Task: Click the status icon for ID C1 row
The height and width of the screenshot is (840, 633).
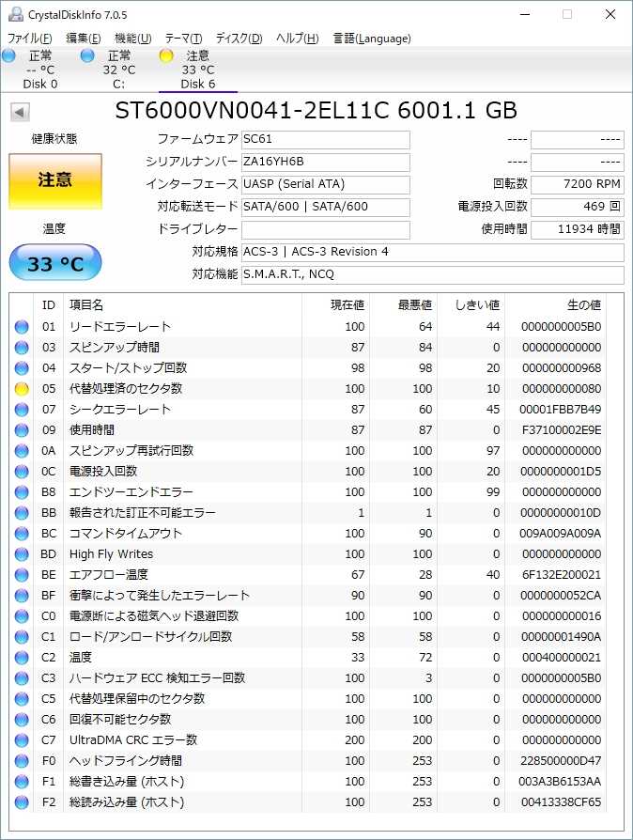Action: click(x=22, y=637)
